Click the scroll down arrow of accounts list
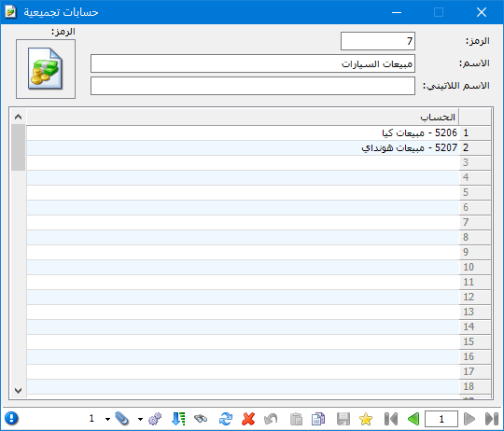Viewport: 504px width, 431px height. pyautogui.click(x=19, y=391)
